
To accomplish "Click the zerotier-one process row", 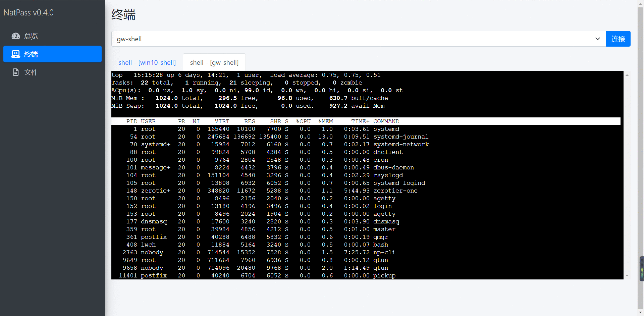I will (366, 191).
